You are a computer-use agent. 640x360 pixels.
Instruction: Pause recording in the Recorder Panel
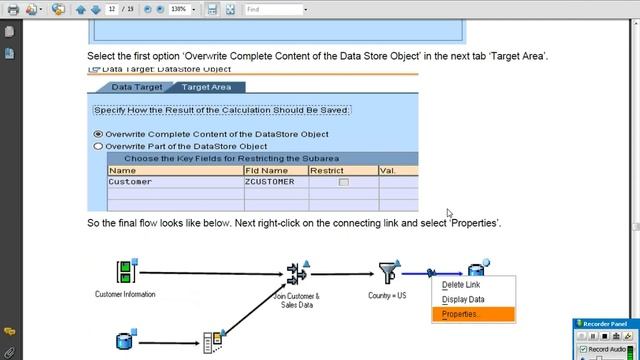point(593,336)
